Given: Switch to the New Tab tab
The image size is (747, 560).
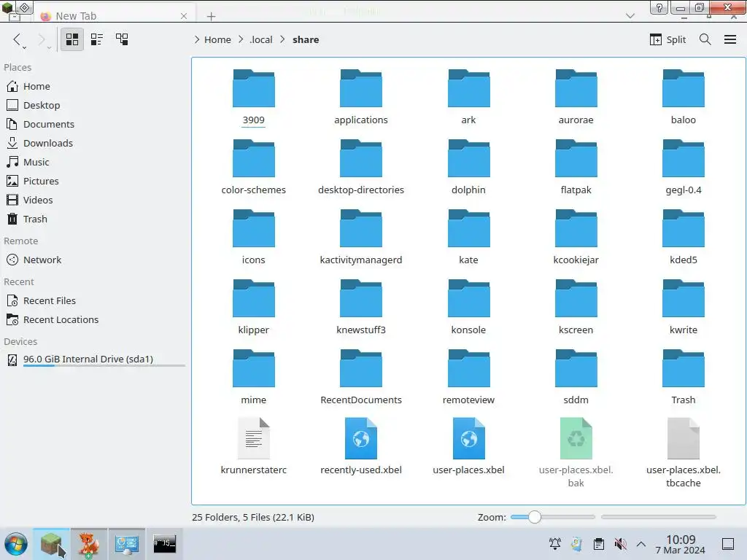Looking at the screenshot, I should (115, 16).
